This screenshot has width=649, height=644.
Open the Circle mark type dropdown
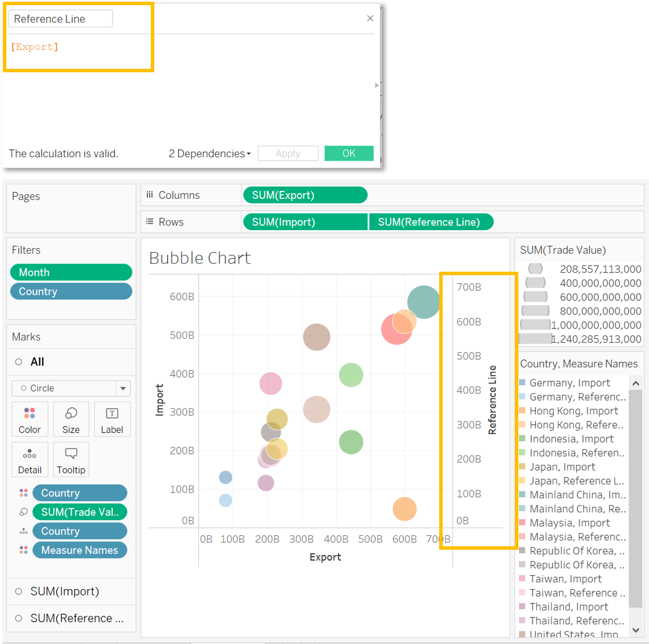point(123,388)
